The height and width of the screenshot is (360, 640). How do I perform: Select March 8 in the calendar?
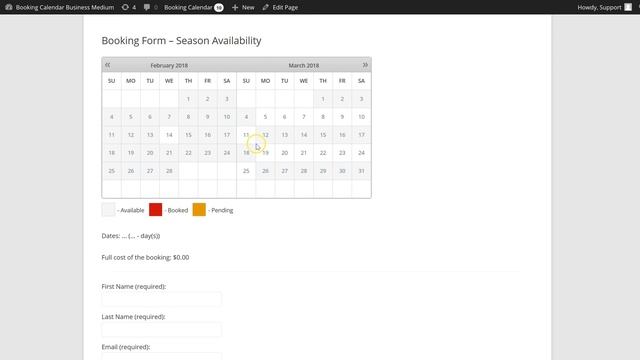(323, 117)
